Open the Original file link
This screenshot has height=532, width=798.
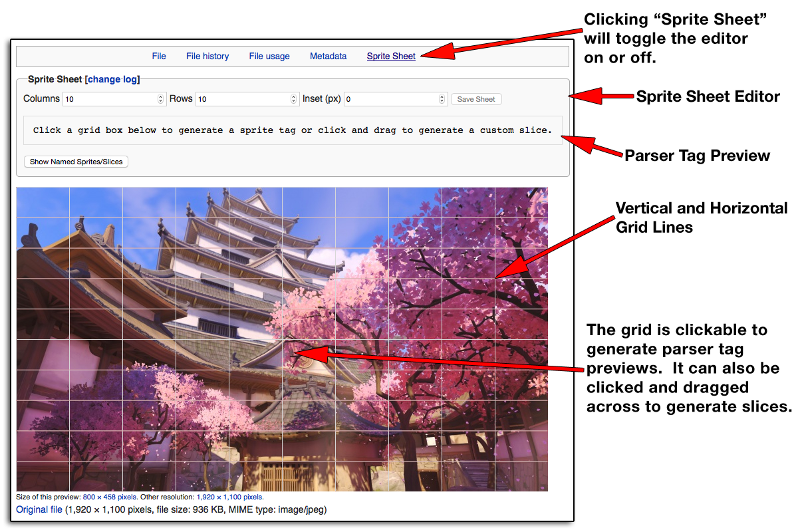[x=39, y=510]
